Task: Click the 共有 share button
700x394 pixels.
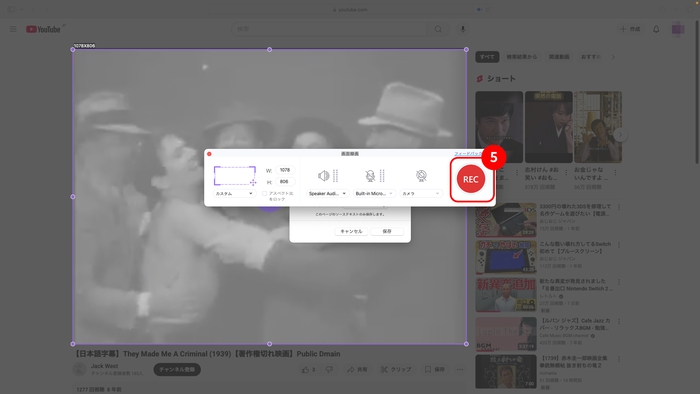Action: click(x=357, y=369)
